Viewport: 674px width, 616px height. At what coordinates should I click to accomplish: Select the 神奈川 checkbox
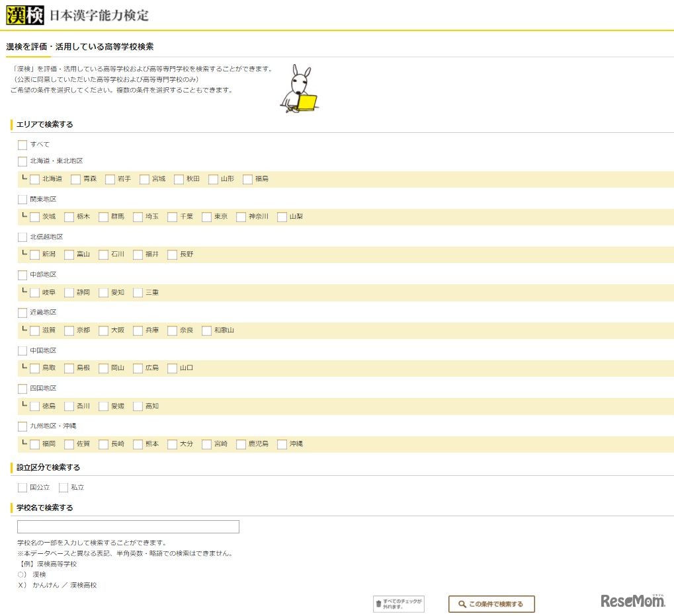(x=241, y=217)
